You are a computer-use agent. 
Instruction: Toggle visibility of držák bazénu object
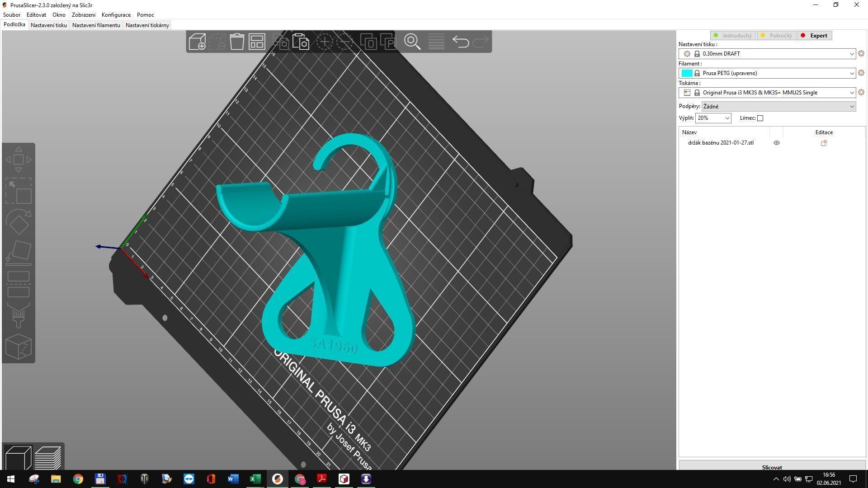point(777,143)
